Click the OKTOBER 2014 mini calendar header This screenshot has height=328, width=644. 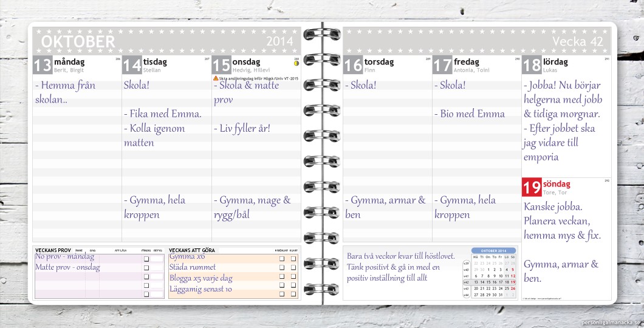[x=493, y=250]
